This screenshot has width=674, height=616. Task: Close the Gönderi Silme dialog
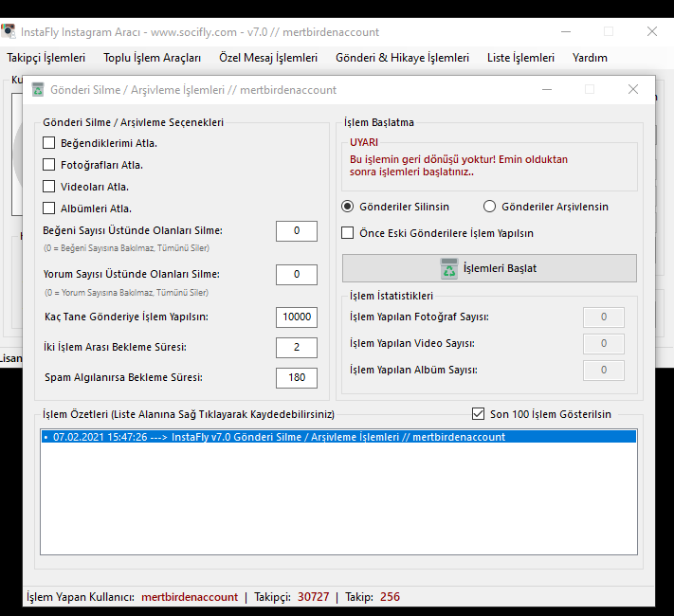[x=632, y=89]
